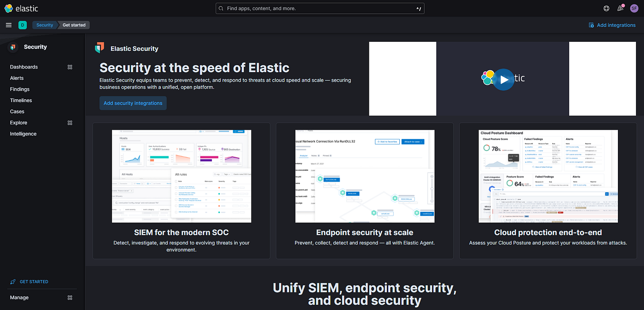The height and width of the screenshot is (310, 644).
Task: Click the Elastic Security shield logo in the header
Action: click(x=100, y=47)
